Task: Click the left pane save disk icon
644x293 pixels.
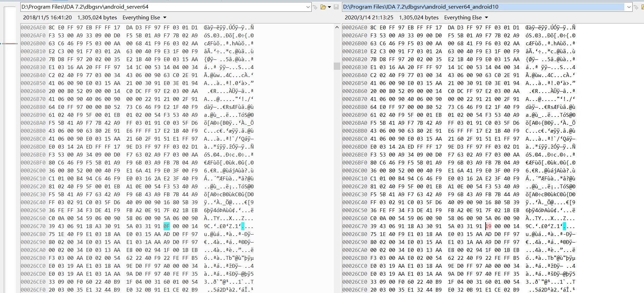Action: tap(336, 7)
